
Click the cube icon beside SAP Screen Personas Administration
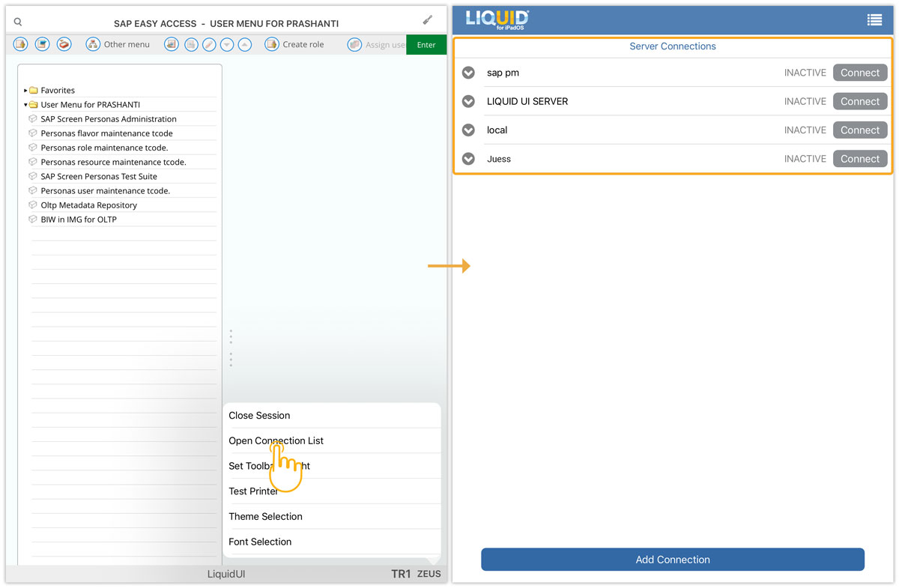[33, 118]
